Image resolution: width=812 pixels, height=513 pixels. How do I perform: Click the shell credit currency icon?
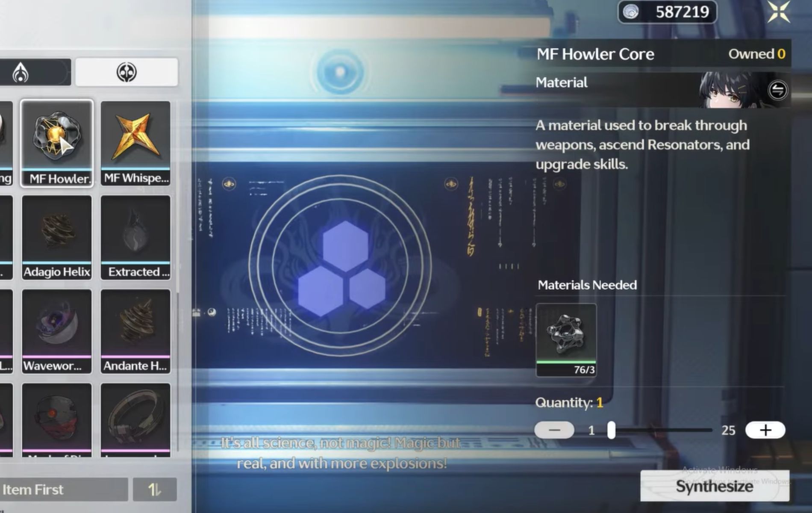tap(631, 12)
